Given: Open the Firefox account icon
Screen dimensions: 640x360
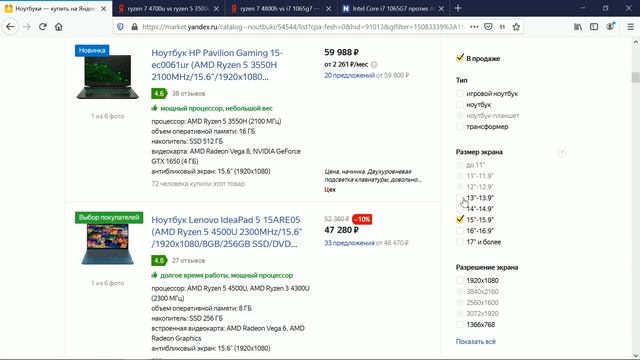Looking at the screenshot, I should [610, 27].
